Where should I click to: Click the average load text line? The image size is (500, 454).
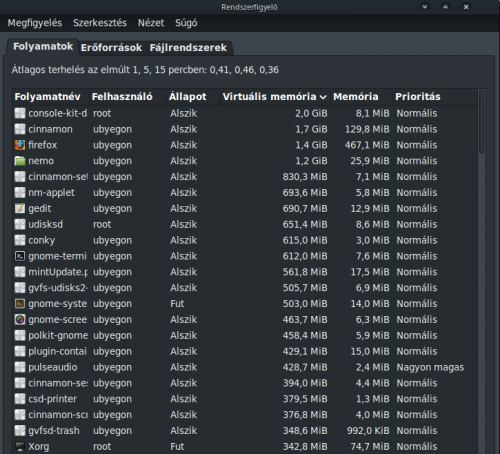(x=145, y=70)
